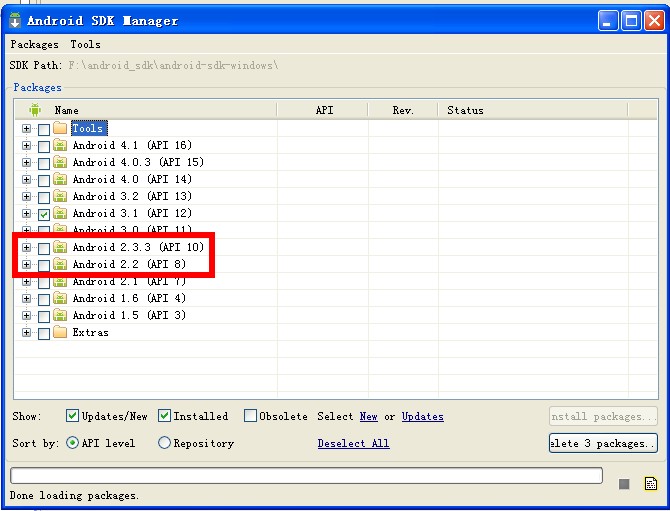Select the Extras row text
Image resolution: width=670 pixels, height=511 pixels.
tap(90, 332)
